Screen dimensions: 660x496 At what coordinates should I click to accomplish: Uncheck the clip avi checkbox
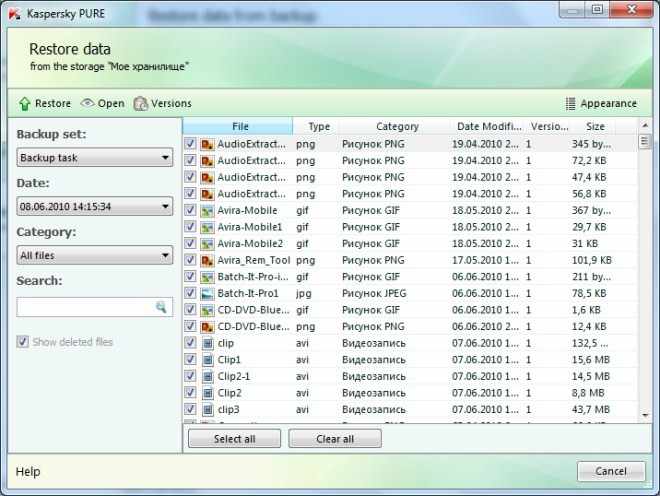pos(190,343)
